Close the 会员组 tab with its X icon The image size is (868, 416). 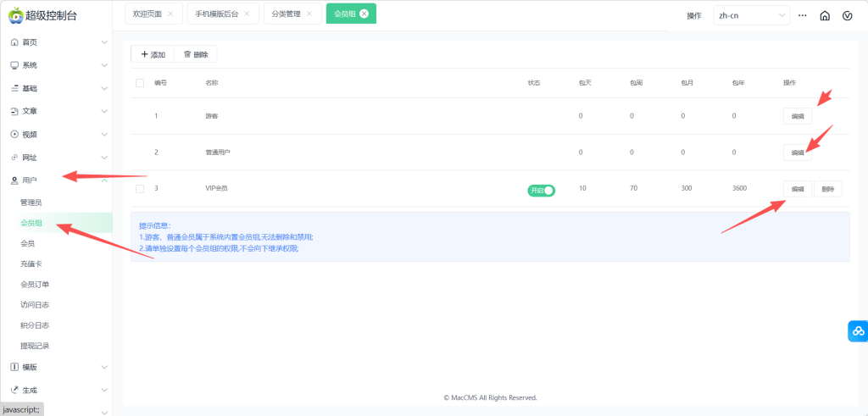(364, 14)
